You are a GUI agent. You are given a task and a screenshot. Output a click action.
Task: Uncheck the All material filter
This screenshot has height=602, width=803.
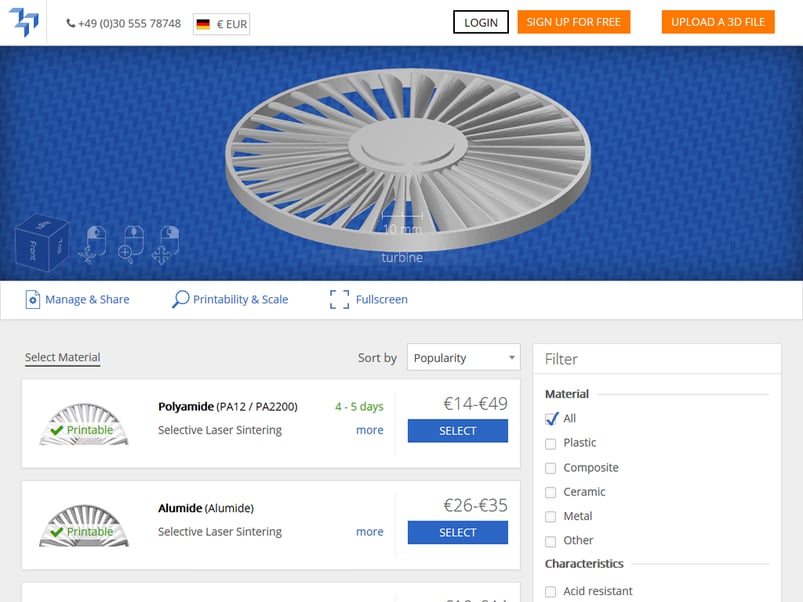point(551,419)
